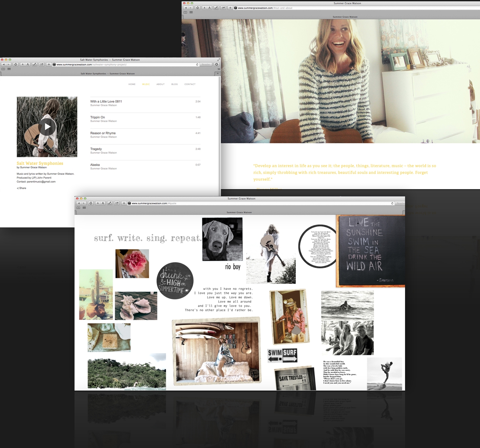Open the pink flower photo
The image size is (480, 448).
tap(132, 263)
